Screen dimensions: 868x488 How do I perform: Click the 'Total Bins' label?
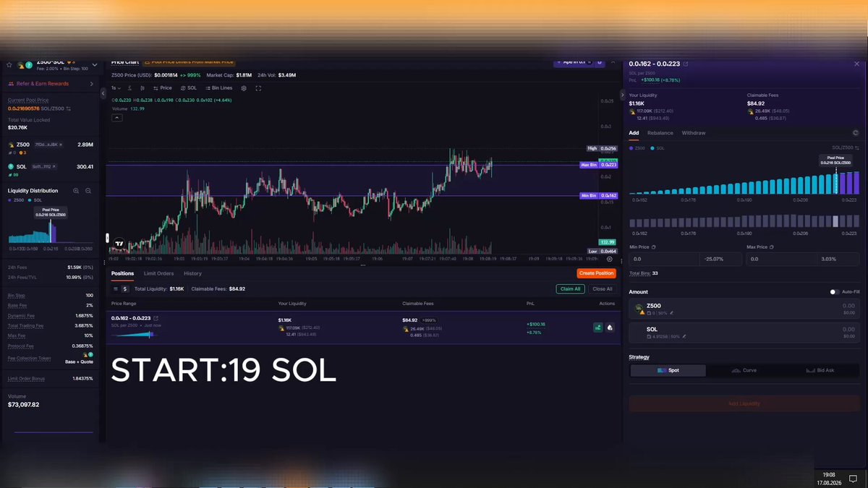pyautogui.click(x=639, y=273)
